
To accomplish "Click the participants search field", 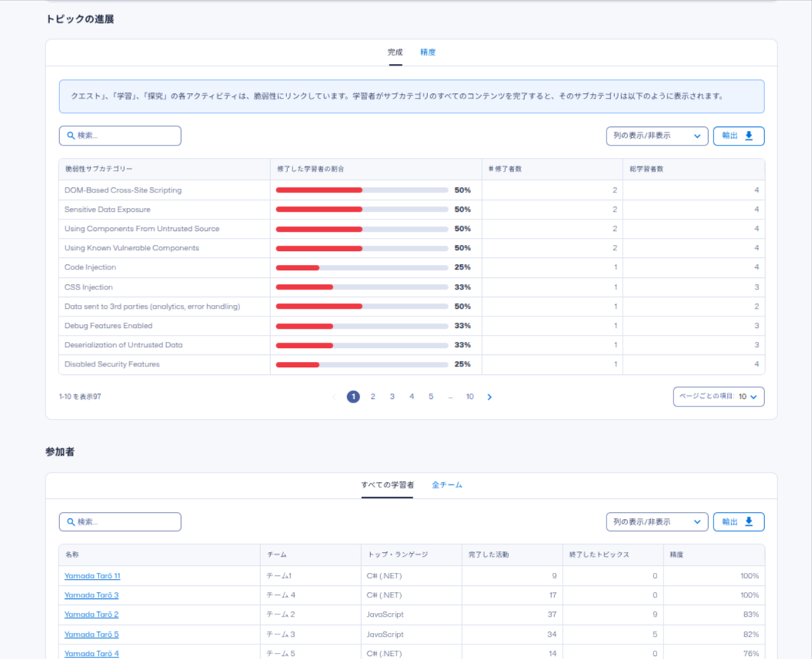I will [x=120, y=522].
